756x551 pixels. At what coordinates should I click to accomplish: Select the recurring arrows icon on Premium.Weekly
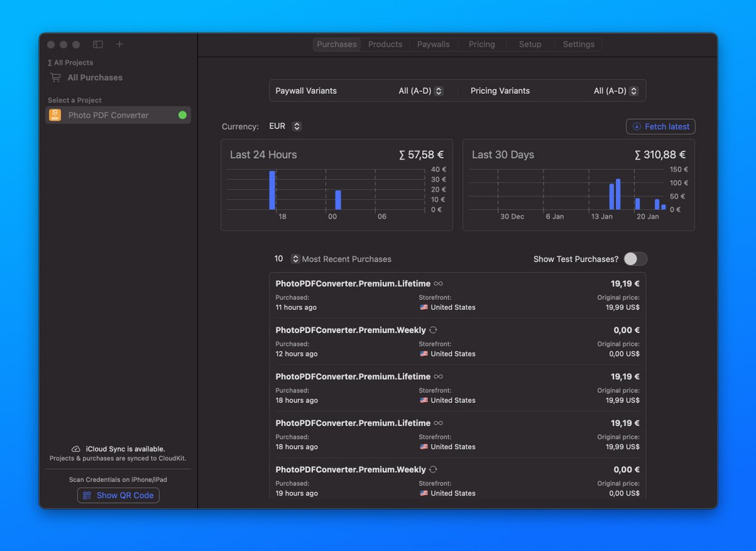433,330
